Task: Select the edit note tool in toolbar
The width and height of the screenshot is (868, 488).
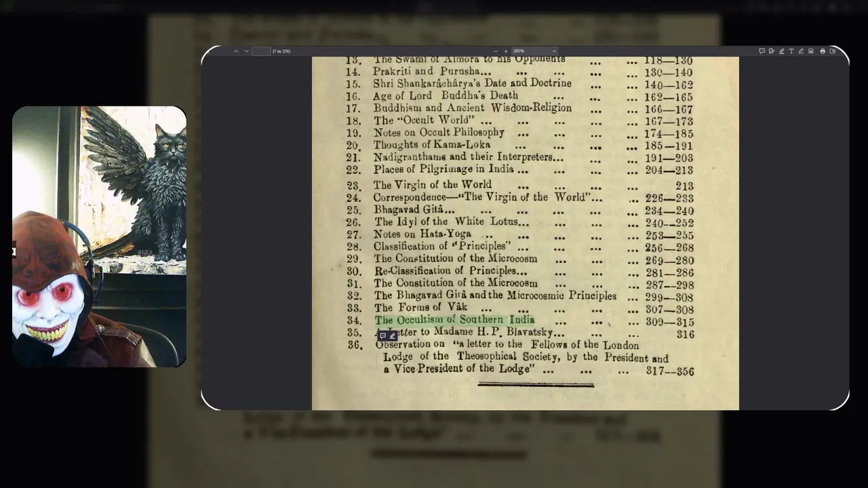Action: 772,51
